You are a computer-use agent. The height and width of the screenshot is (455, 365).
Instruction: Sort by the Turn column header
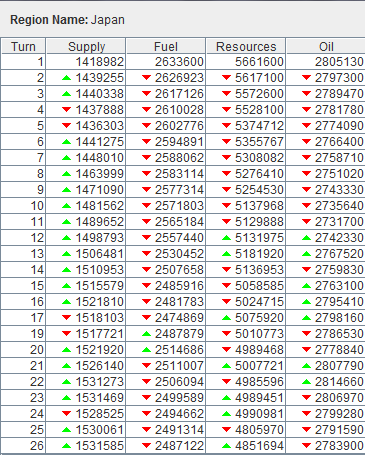[x=23, y=46]
